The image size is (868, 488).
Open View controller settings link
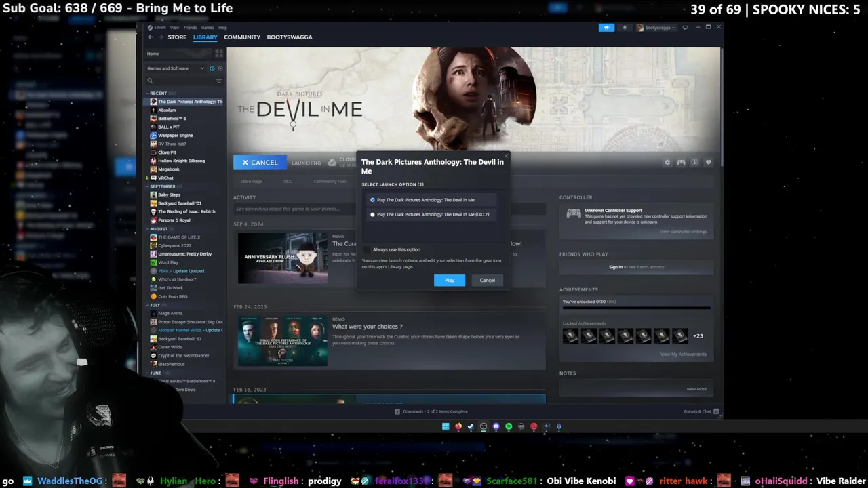[683, 232]
